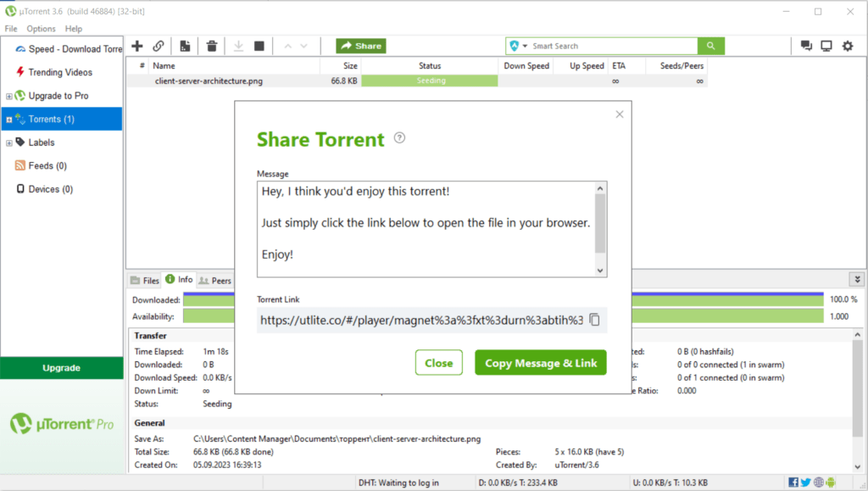Copy torrent link using the clipboard icon

click(595, 320)
